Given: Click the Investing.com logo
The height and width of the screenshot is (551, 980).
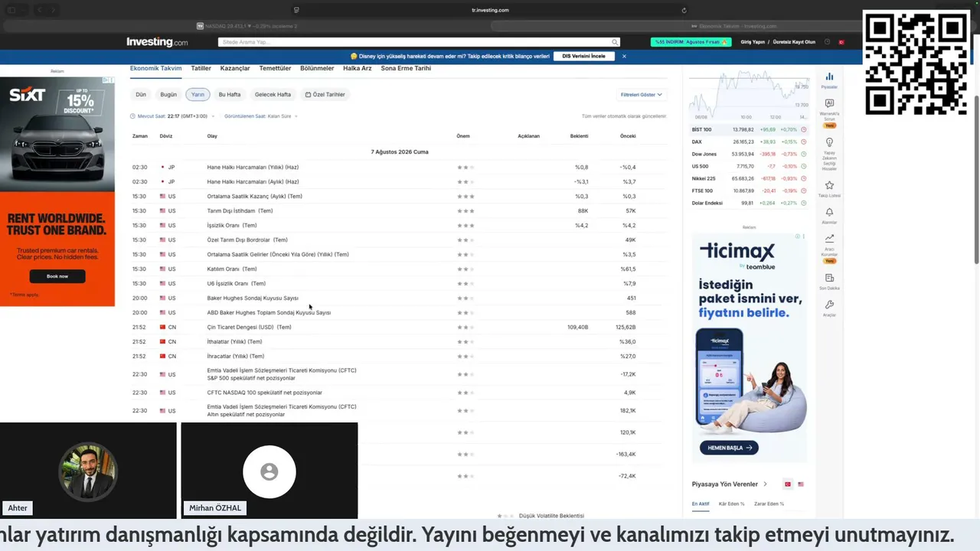Looking at the screenshot, I should pos(157,42).
